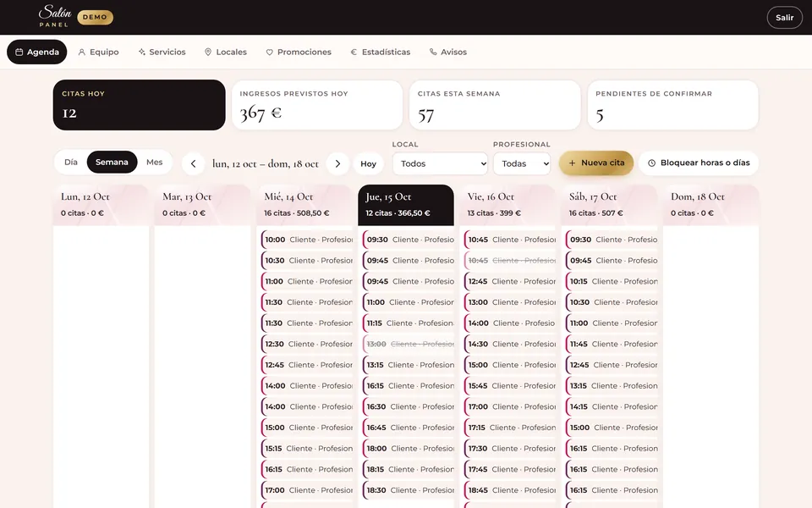Open the Profesional dropdown showing Todas

click(x=522, y=163)
